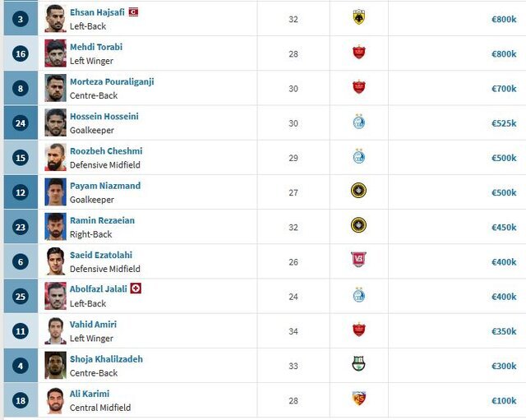Open the €800k market value for Mehdi Torabi
This screenshot has height=420, width=526.
tap(504, 53)
